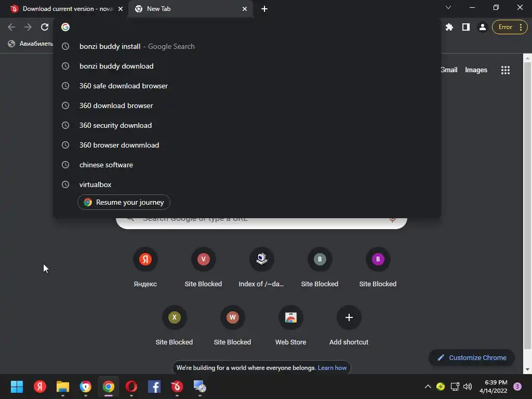Image resolution: width=532 pixels, height=399 pixels.
Task: Open File Explorer from the taskbar
Action: click(x=63, y=387)
